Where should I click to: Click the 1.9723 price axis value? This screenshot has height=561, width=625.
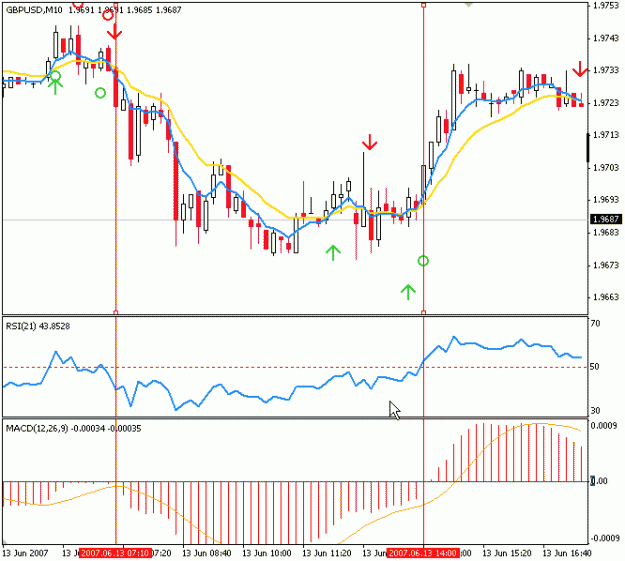[x=606, y=103]
